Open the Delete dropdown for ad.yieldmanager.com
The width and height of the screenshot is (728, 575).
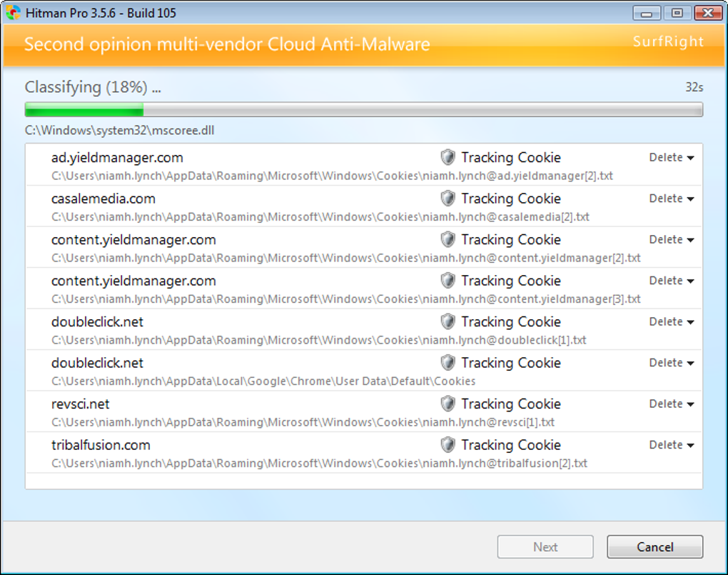tap(672, 158)
